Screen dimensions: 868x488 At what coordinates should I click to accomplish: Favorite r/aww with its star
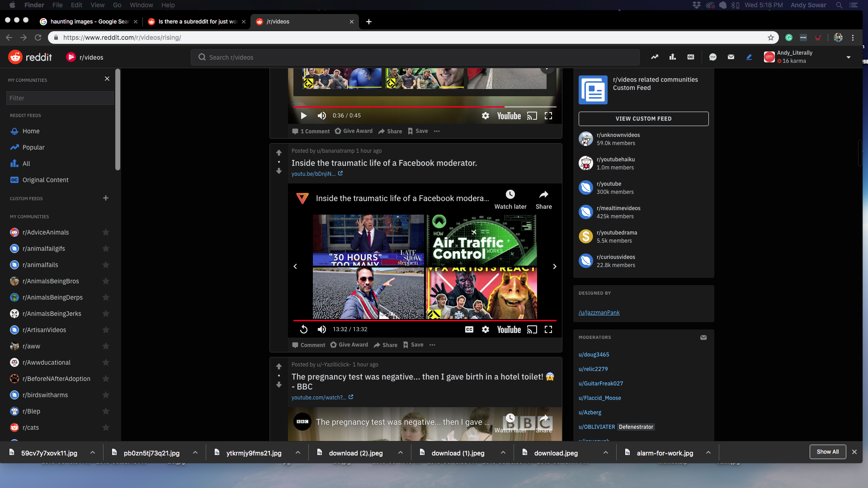pos(106,346)
